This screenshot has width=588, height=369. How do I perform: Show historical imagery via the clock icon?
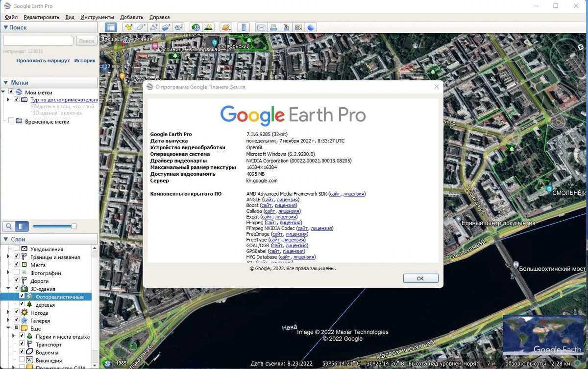pyautogui.click(x=196, y=27)
